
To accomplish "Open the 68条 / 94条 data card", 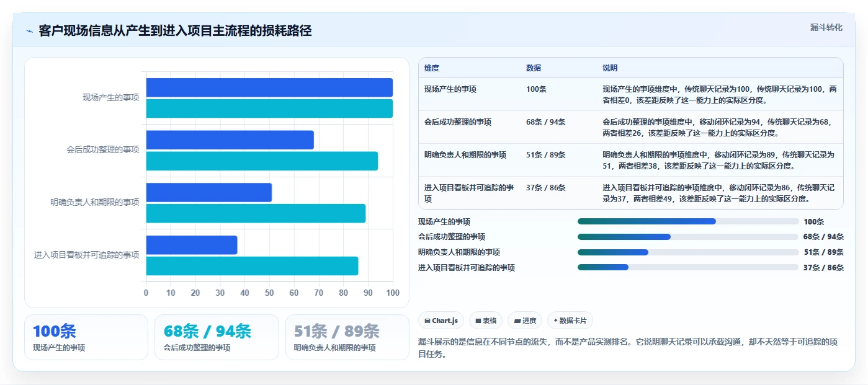I will (217, 337).
